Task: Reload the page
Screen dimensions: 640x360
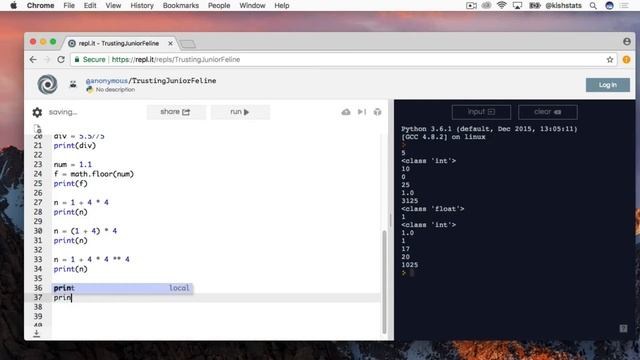Action: tap(61, 60)
